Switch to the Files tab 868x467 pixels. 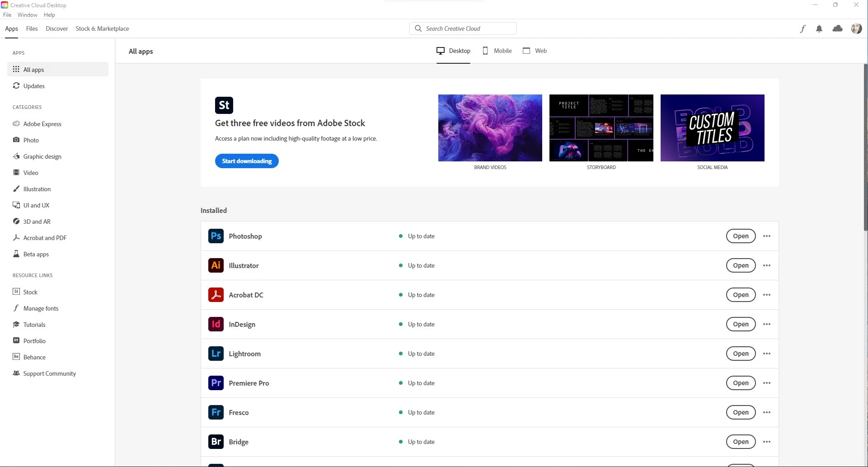(32, 28)
